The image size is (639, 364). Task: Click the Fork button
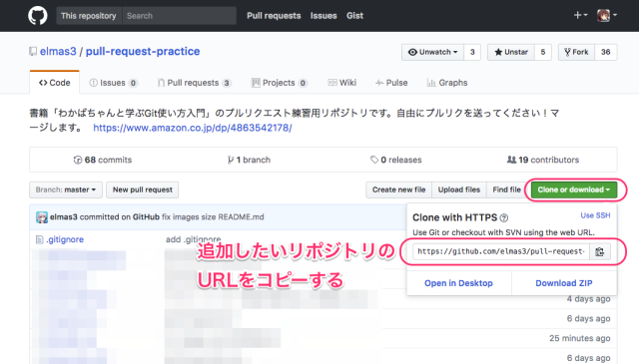point(576,52)
